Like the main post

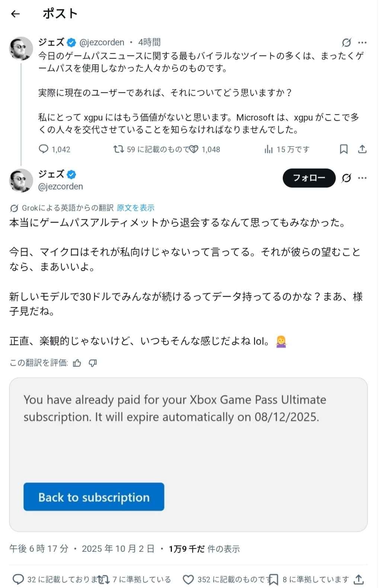point(189,579)
